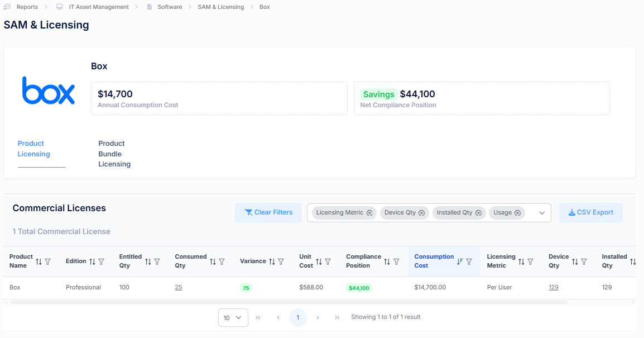
Task: Select $14,700.00 consumption cost cell
Action: click(x=430, y=287)
